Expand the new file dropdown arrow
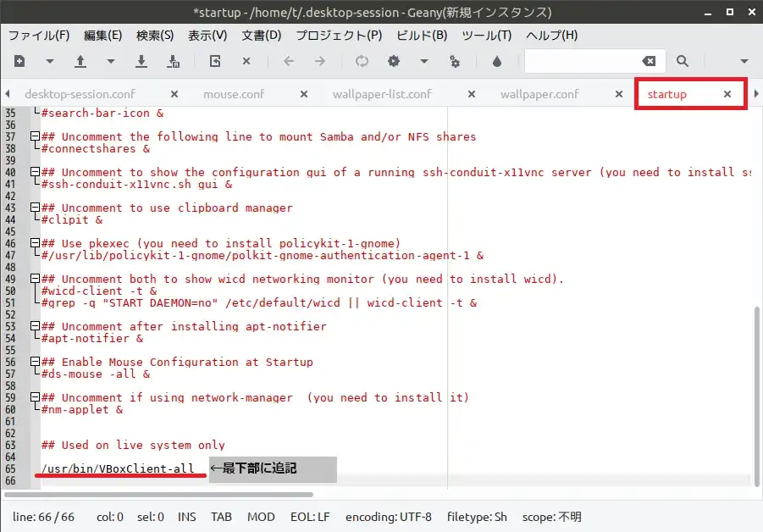Viewport: 763px width, 532px height. pyautogui.click(x=49, y=61)
